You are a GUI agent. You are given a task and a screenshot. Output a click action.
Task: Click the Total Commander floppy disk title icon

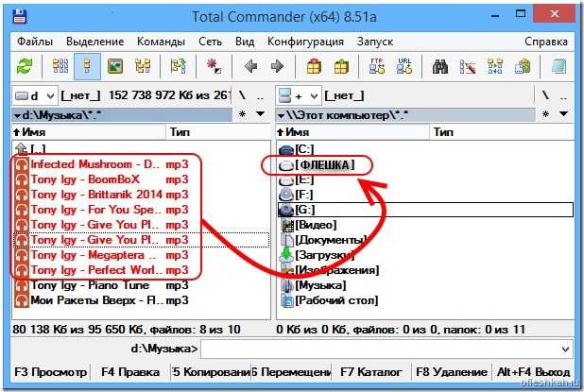[20, 16]
